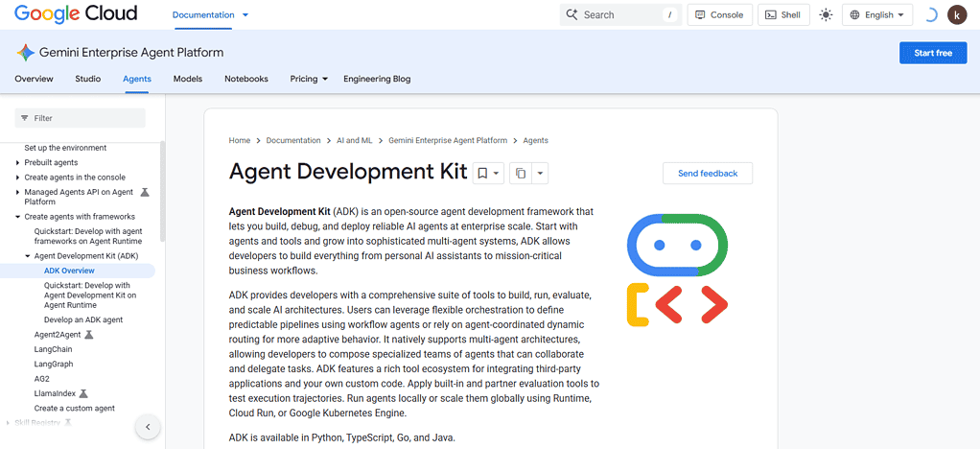The image size is (980, 449).
Task: Switch to the Models tab
Action: pos(188,79)
